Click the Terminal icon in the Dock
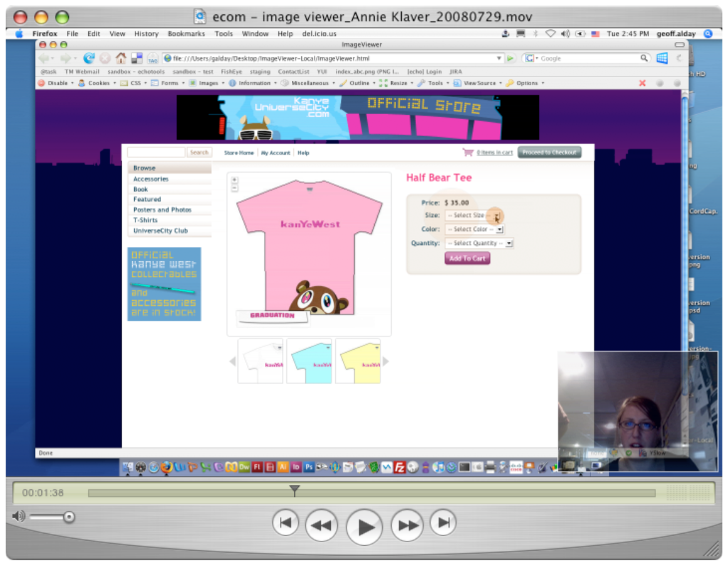728x567 pixels. tap(464, 467)
